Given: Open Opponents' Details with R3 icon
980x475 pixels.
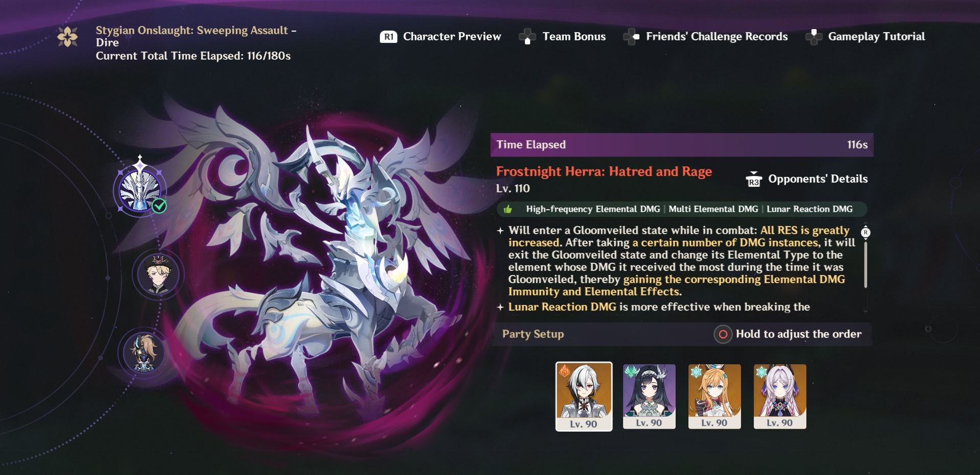Looking at the screenshot, I should tap(754, 179).
